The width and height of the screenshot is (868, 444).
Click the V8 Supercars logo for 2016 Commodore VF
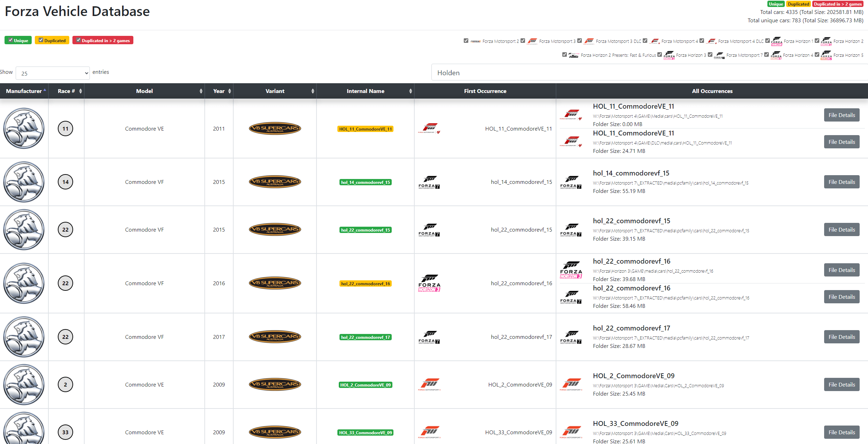coord(275,283)
